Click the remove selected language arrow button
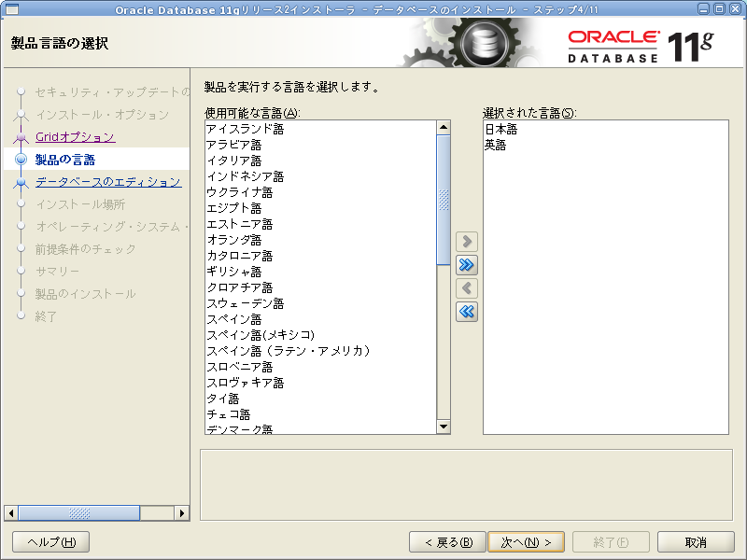Screen dimensions: 747x560 click(467, 288)
